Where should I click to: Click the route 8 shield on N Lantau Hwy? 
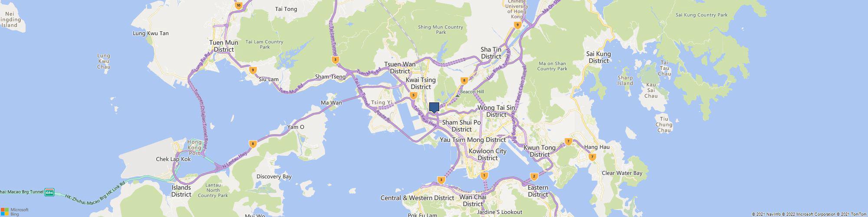click(x=252, y=144)
